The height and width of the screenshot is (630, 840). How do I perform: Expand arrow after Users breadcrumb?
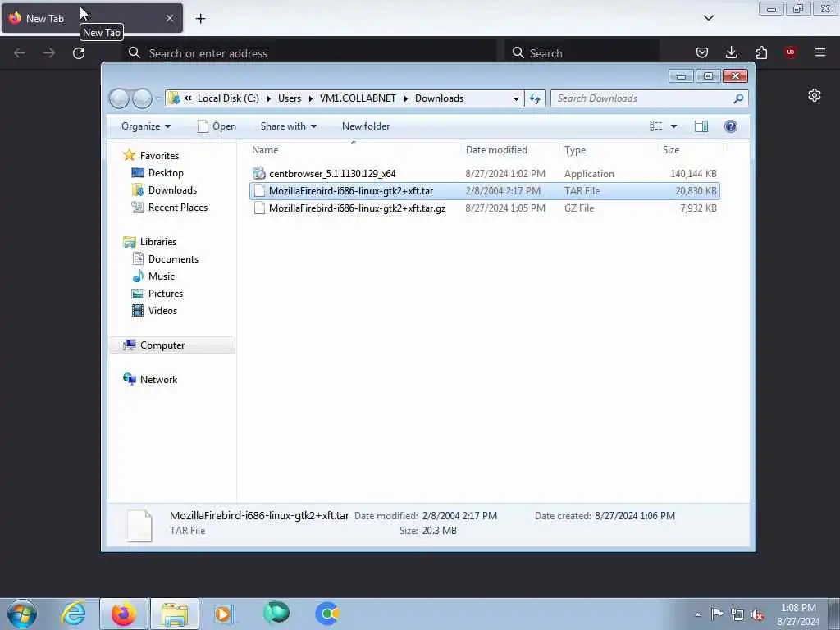[311, 98]
